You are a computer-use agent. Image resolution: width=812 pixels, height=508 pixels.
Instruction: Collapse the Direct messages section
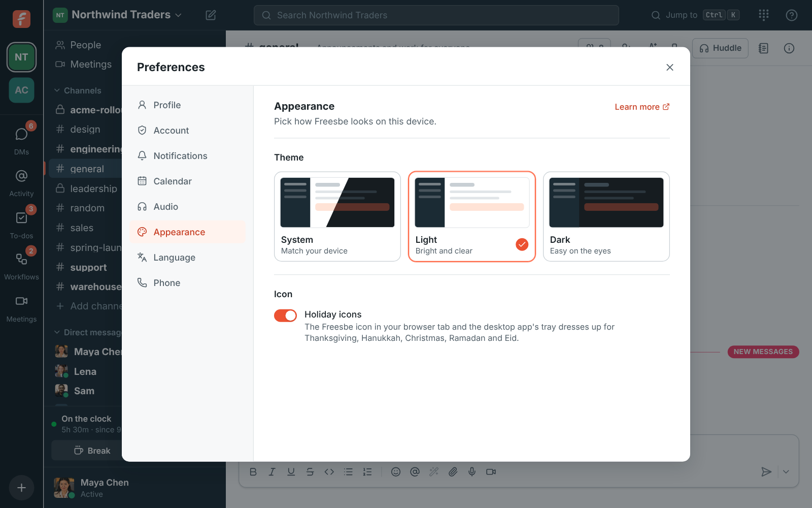pyautogui.click(x=88, y=332)
